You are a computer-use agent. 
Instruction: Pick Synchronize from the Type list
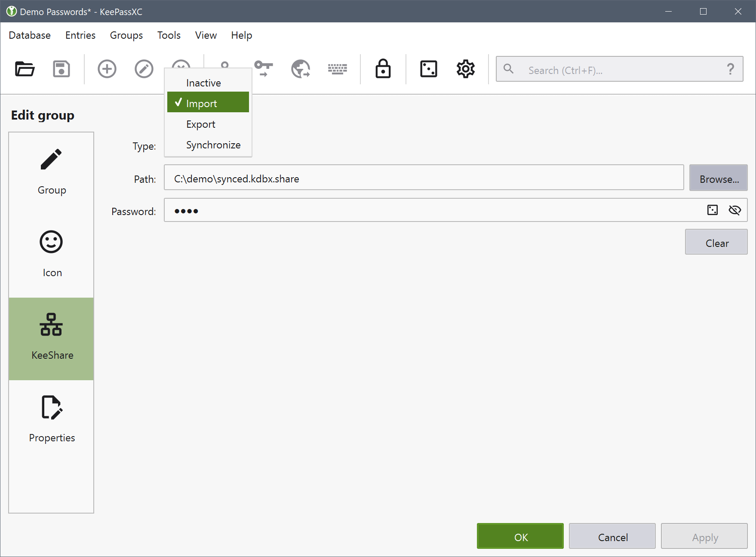[213, 145]
